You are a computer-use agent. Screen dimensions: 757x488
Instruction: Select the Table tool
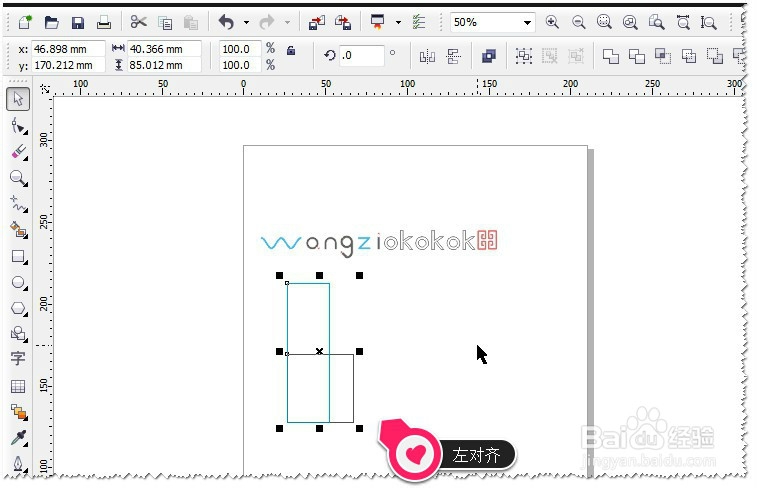tap(18, 386)
